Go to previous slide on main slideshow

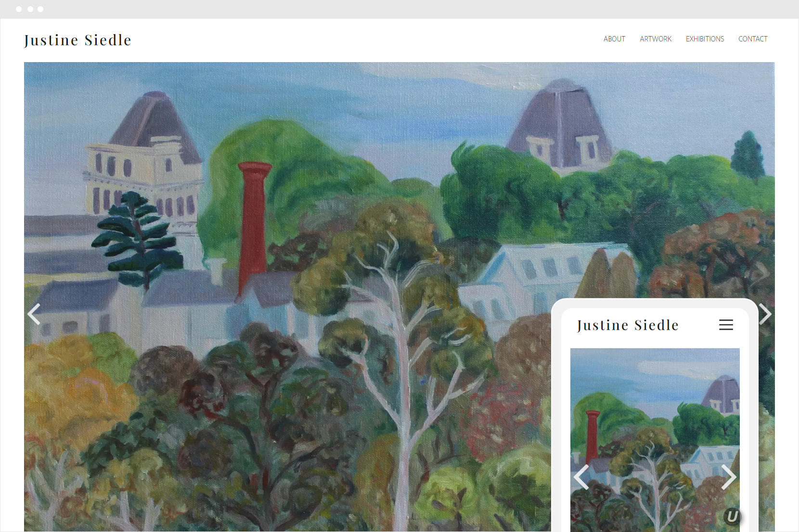(x=34, y=314)
